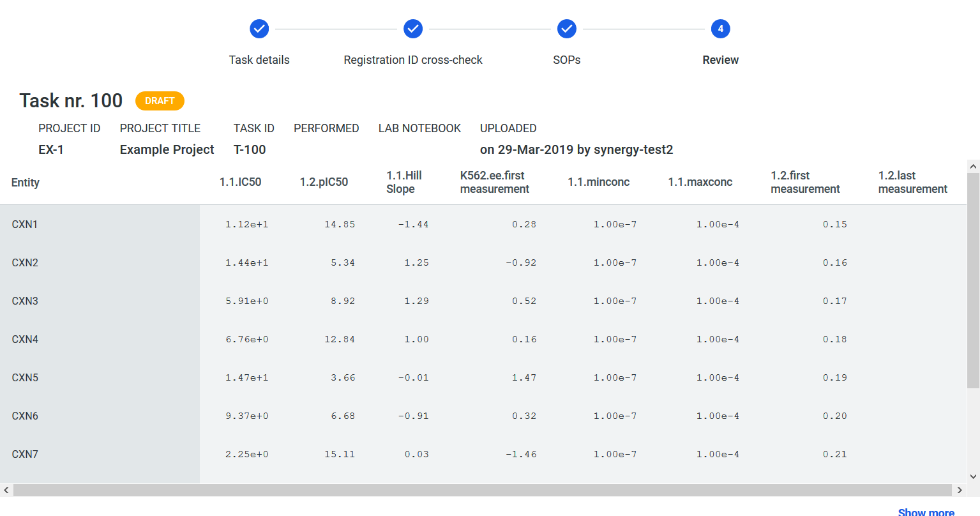Screen dimensions: 980x516
Task: Click the 1.2.pIC50 column header
Action: [324, 182]
